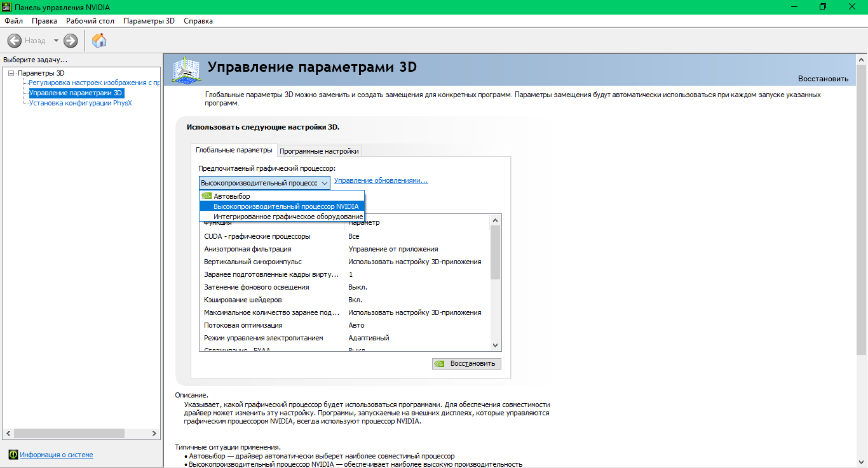Select Управление параметрами 3D tree item
This screenshot has height=468, width=868.
point(76,93)
